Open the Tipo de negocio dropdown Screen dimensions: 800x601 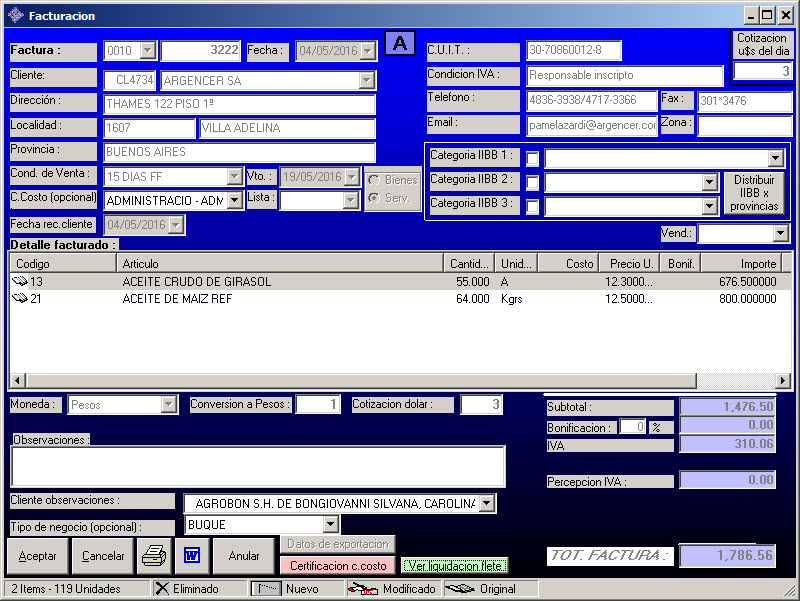331,524
